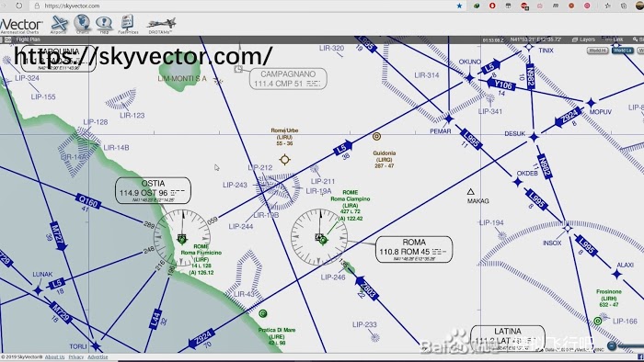This screenshot has width=644, height=362.
Task: Click the Guidonia airport circle symbol
Action: (376, 136)
